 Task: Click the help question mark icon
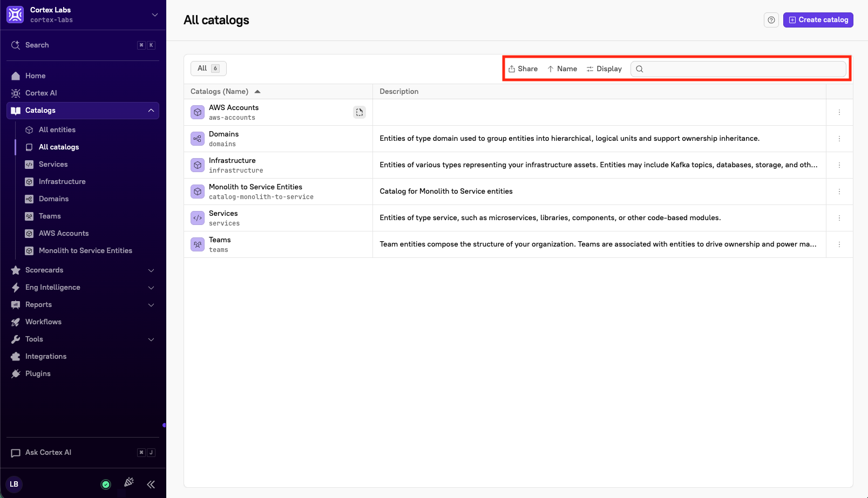[771, 20]
